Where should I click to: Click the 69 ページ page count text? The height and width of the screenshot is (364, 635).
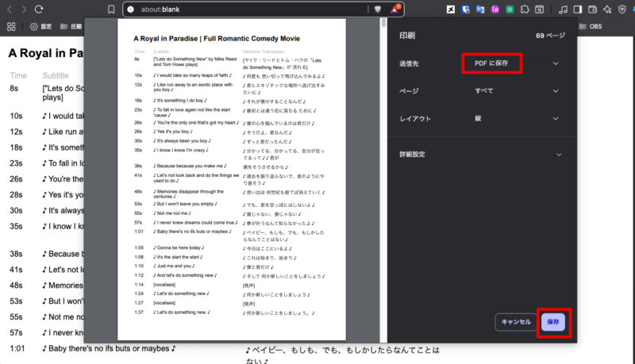pos(550,36)
